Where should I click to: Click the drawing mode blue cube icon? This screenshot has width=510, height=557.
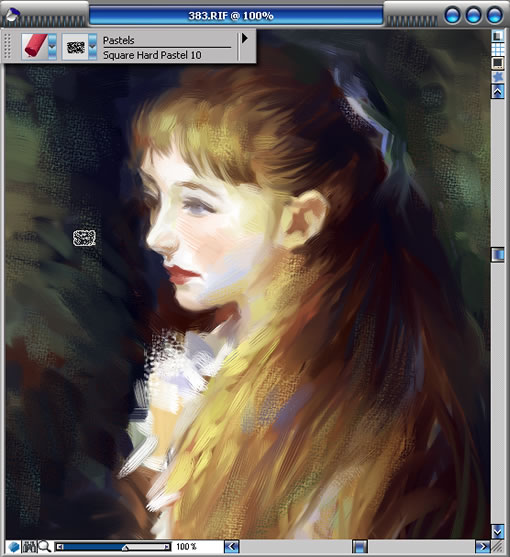(x=13, y=547)
